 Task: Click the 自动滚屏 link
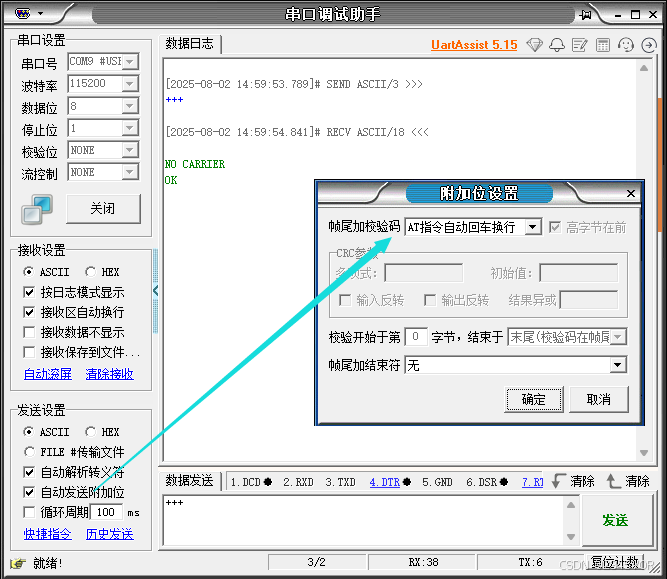(x=48, y=374)
